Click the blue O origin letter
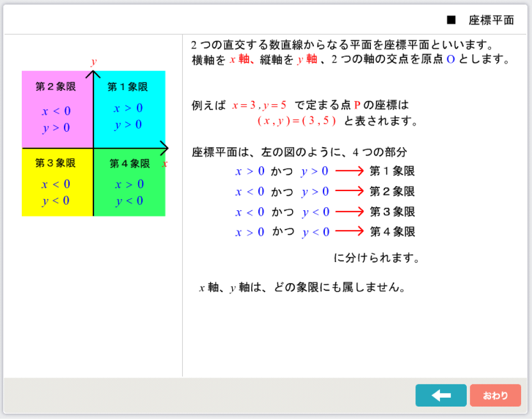This screenshot has width=532, height=419. [450, 60]
